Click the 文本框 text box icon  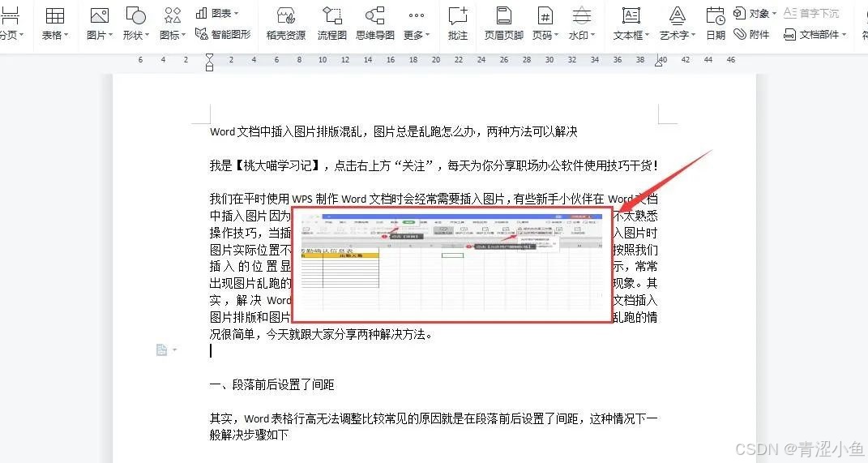631,15
